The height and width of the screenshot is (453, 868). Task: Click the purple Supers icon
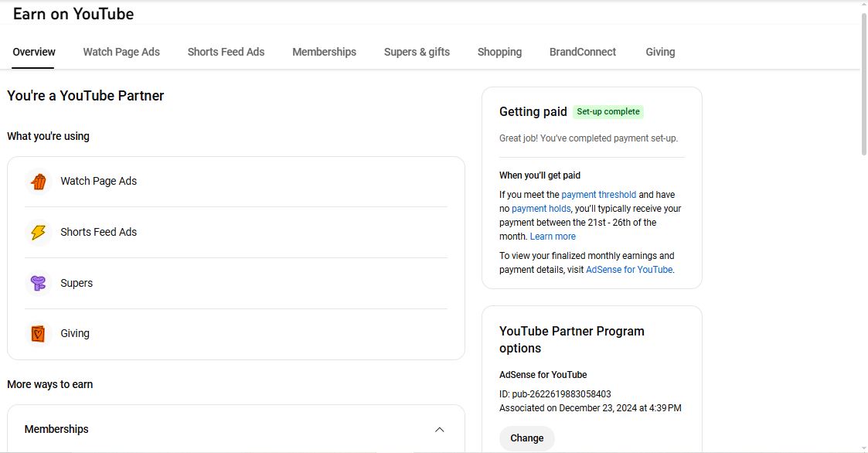[x=38, y=284]
